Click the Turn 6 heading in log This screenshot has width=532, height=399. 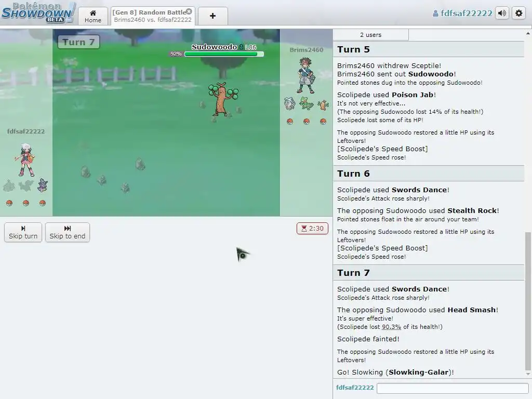pyautogui.click(x=353, y=174)
